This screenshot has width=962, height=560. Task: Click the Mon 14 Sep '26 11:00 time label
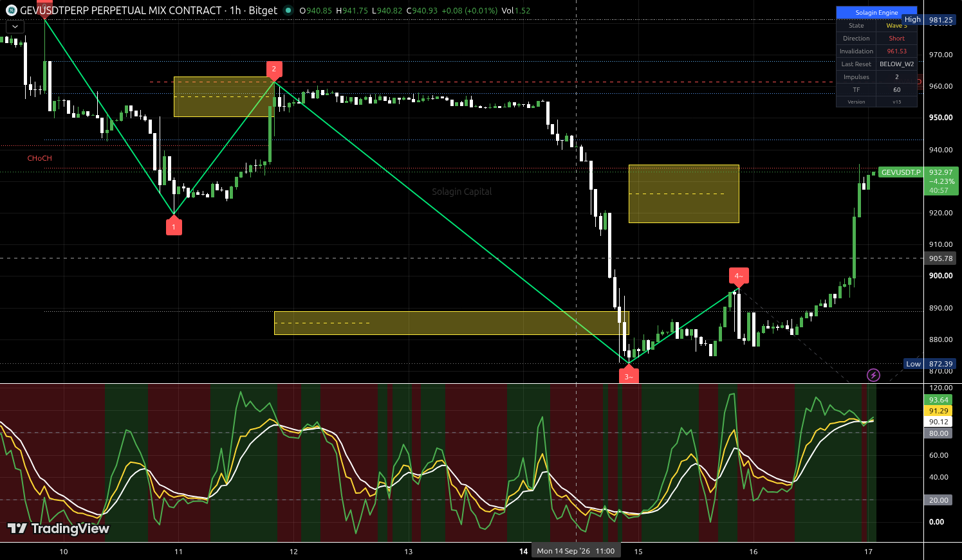(x=576, y=551)
